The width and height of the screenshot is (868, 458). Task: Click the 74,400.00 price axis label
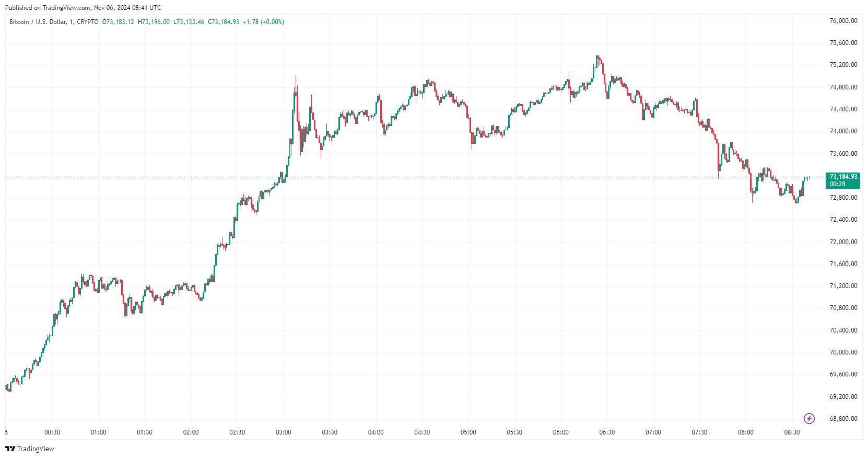[843, 109]
